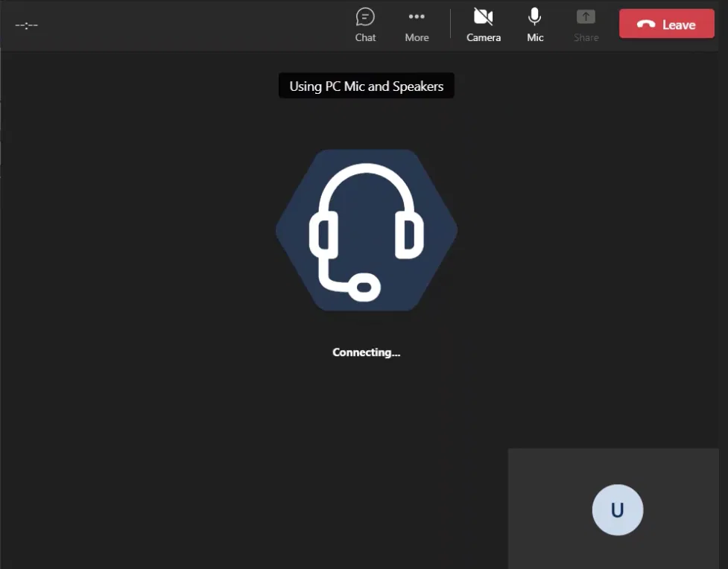Click the Chat text label
This screenshot has width=728, height=569.
point(365,37)
